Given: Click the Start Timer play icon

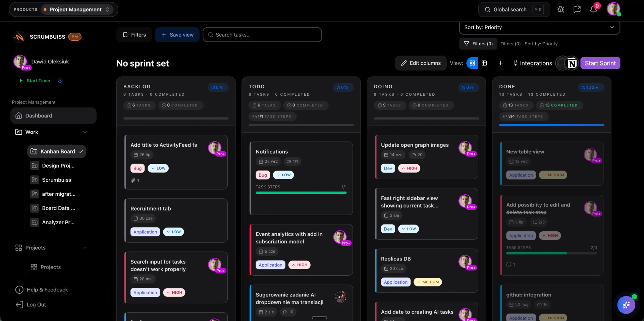Looking at the screenshot, I should (21, 81).
